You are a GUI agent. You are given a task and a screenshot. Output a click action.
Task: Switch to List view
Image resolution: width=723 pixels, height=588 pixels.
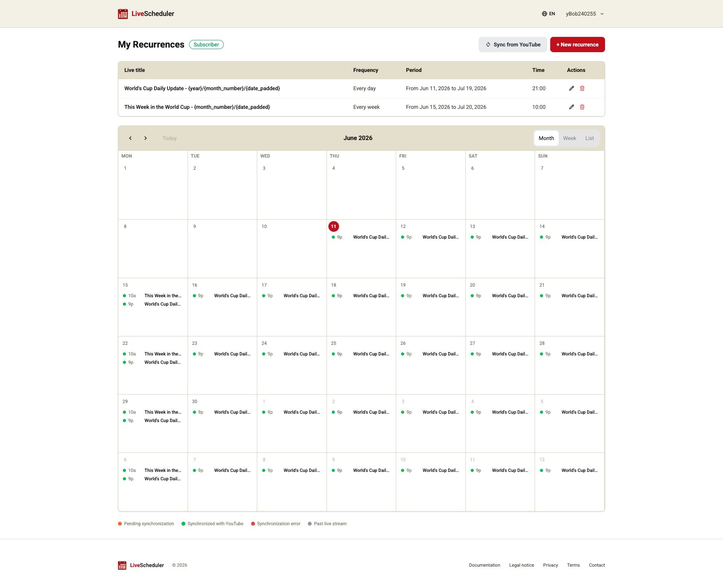tap(590, 138)
